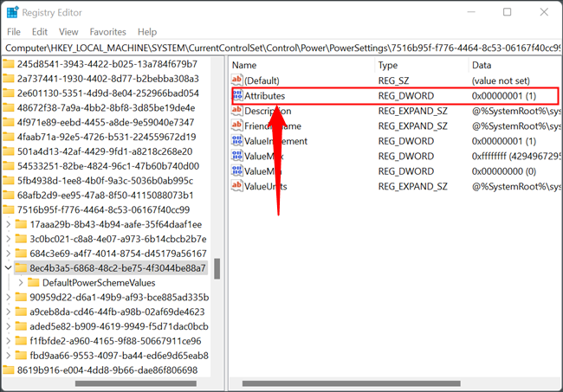This screenshot has height=392, width=563.
Task: Select the Description value string icon
Action: point(236,111)
